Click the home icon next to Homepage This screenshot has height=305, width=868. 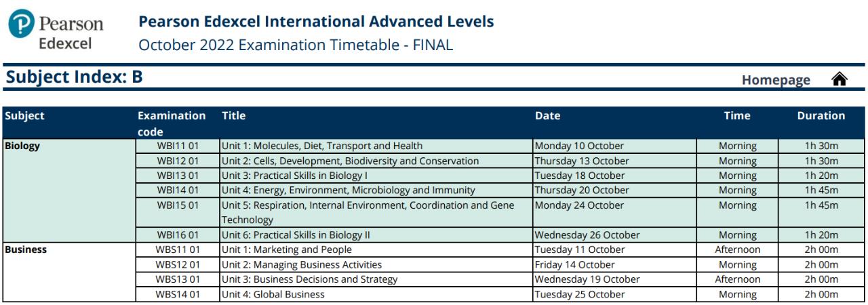pos(840,79)
